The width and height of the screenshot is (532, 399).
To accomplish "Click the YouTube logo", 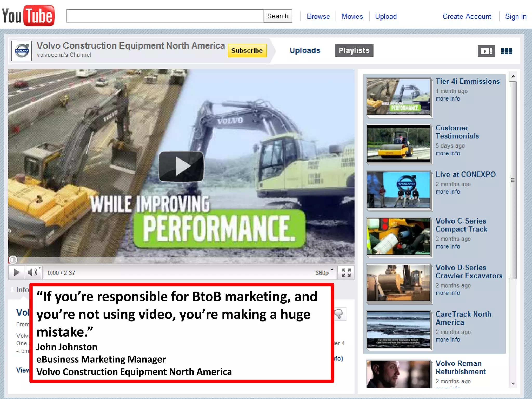I will point(28,16).
